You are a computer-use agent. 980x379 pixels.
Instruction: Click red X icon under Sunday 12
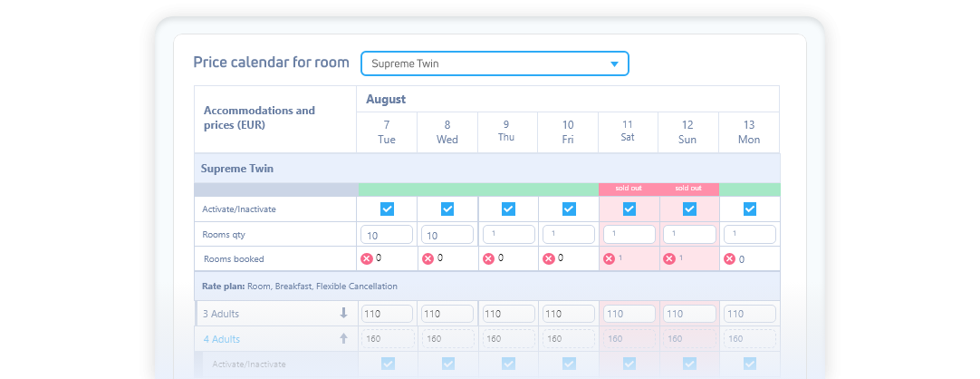coord(669,258)
